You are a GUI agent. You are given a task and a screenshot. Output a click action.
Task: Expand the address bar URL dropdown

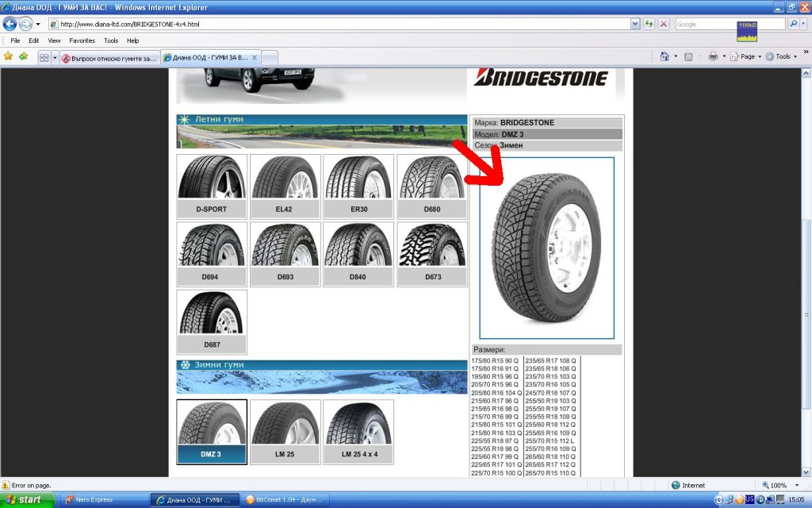(x=635, y=24)
